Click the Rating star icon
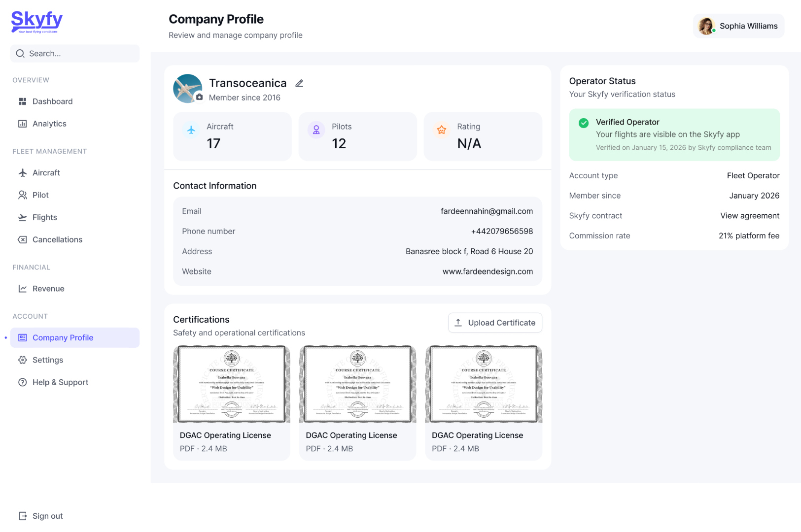Screen dimensions: 801x532 (x=442, y=130)
